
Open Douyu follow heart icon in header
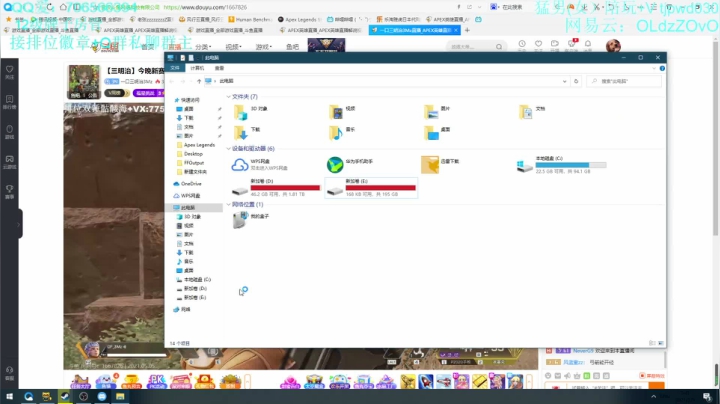coord(538,44)
